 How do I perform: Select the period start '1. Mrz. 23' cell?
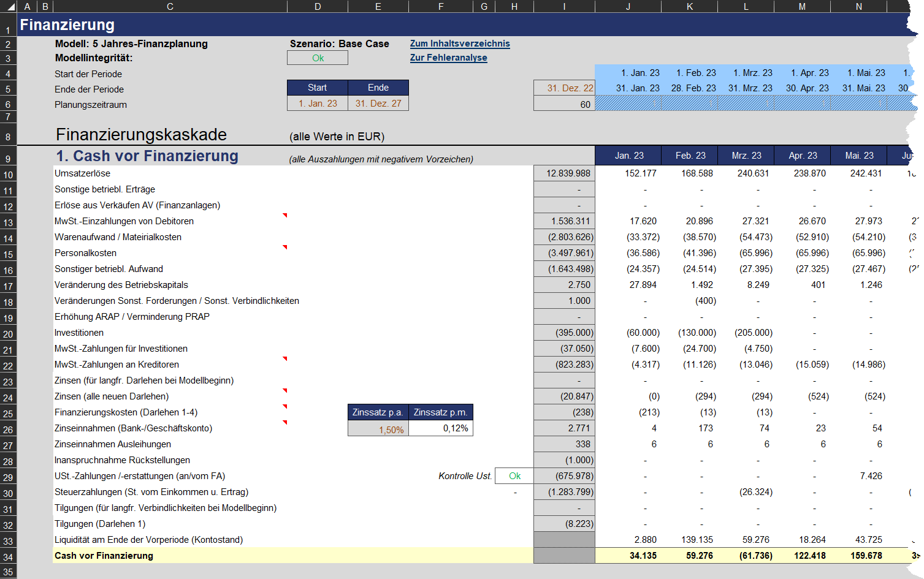746,73
